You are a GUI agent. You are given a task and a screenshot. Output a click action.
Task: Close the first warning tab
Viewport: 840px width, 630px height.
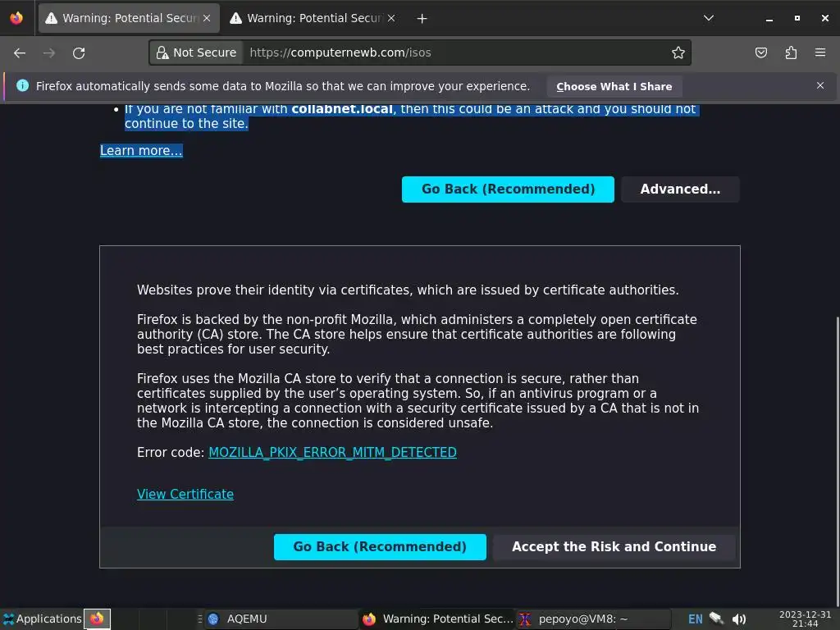[207, 18]
